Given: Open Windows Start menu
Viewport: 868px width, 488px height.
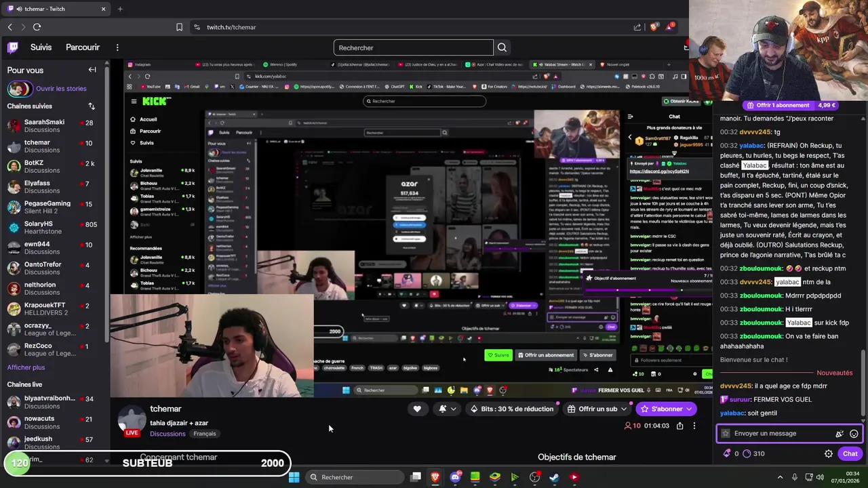Looking at the screenshot, I should point(294,477).
